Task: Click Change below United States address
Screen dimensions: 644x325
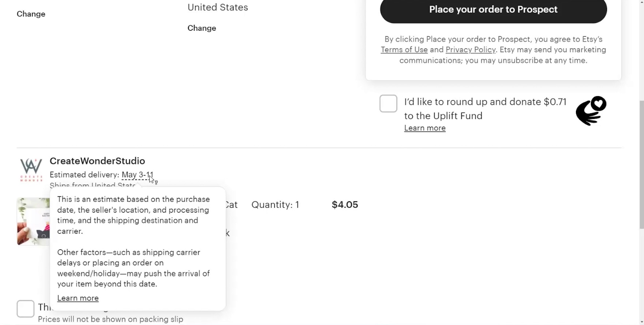Action: point(202,28)
